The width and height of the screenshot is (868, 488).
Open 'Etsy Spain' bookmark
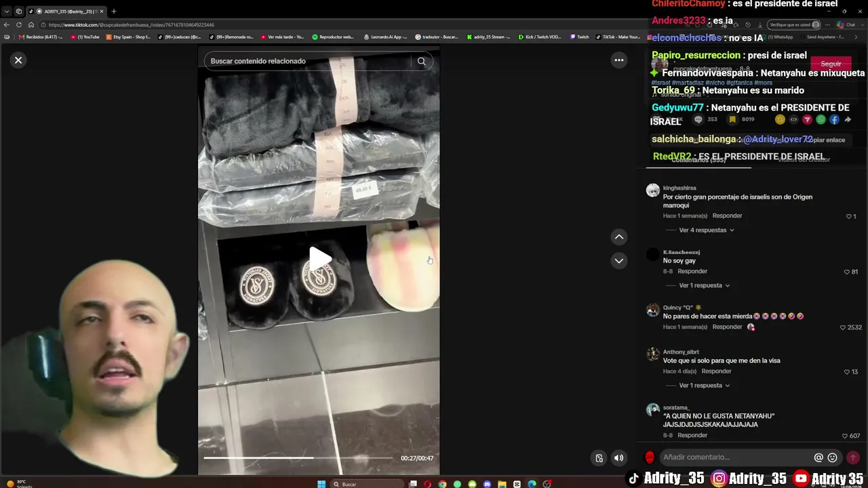pyautogui.click(x=129, y=37)
